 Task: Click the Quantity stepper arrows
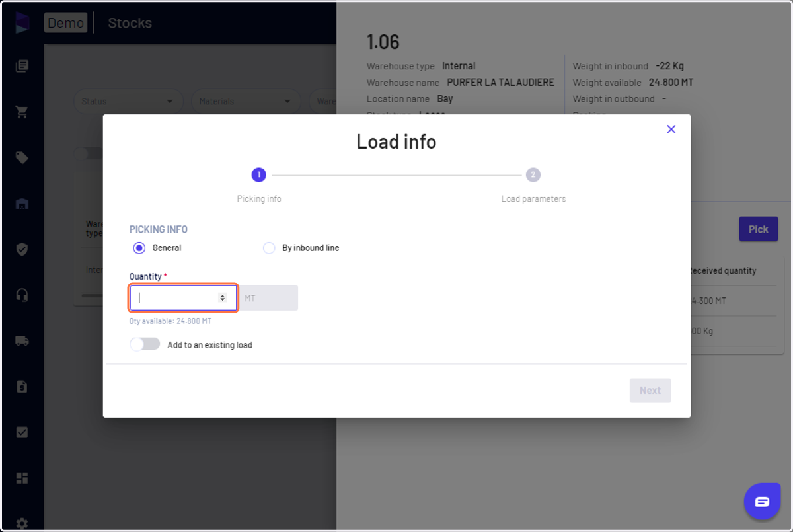point(223,298)
